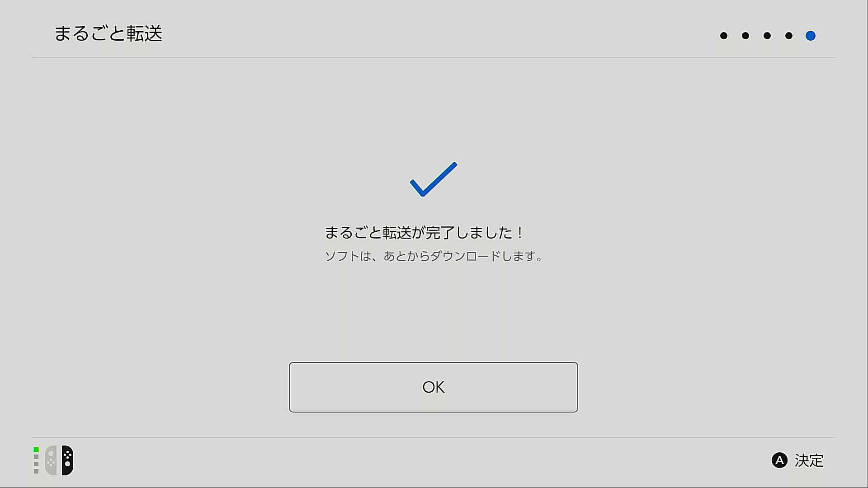Select the second progress dot
Screen dimensions: 868x488
[745, 36]
